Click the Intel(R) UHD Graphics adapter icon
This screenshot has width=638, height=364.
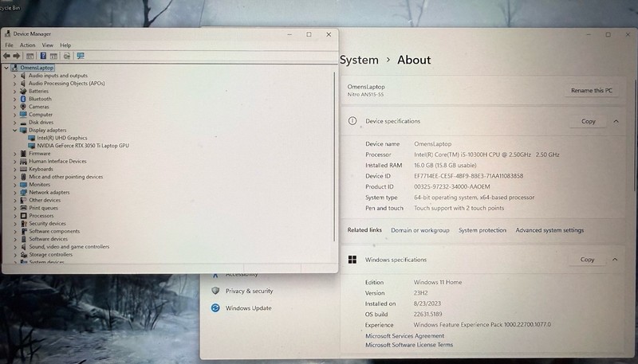point(31,138)
